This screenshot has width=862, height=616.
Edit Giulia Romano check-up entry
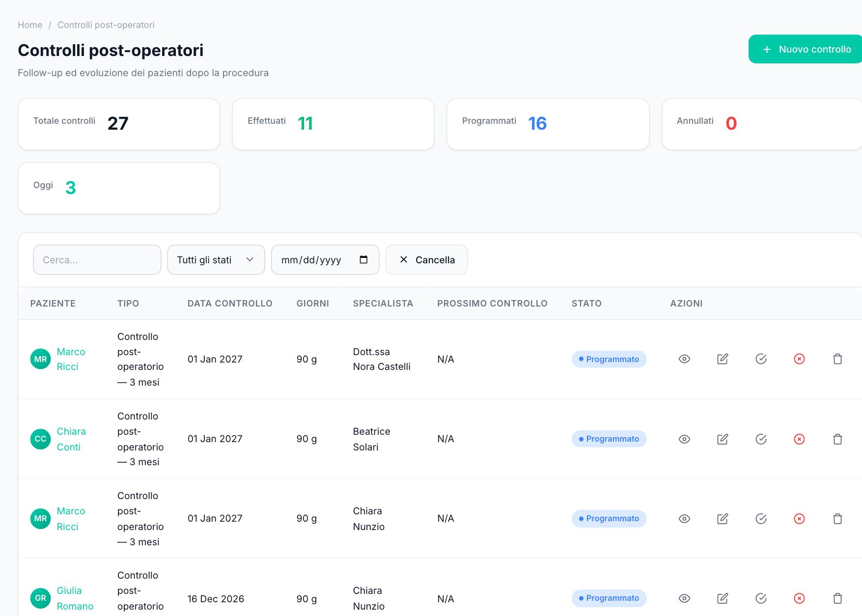(x=723, y=598)
